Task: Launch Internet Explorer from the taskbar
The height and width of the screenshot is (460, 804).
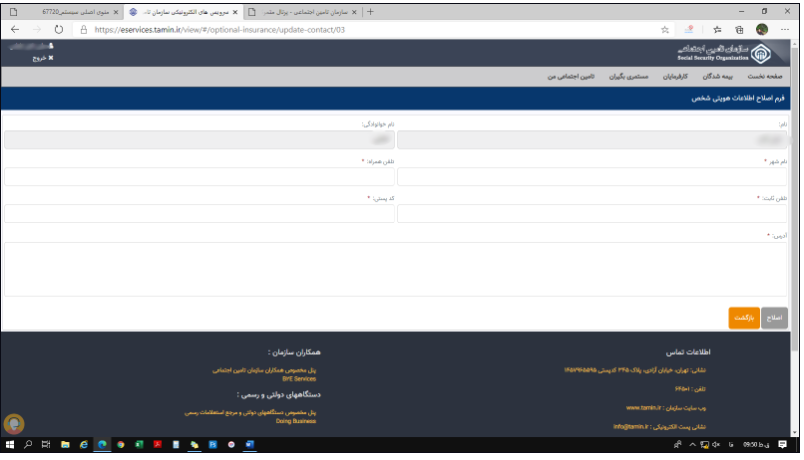Action: pos(84,445)
